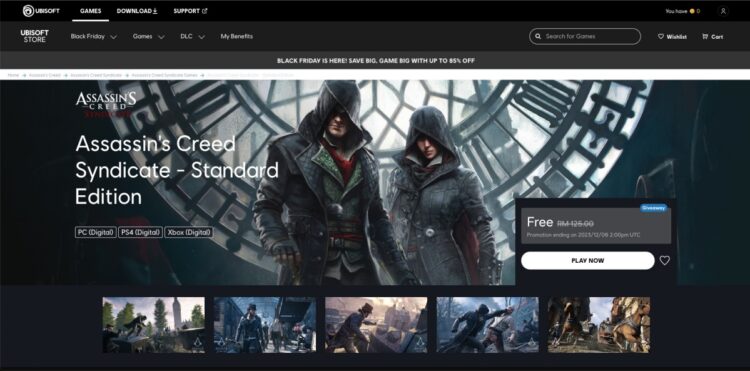Open the Cart

pyautogui.click(x=712, y=36)
